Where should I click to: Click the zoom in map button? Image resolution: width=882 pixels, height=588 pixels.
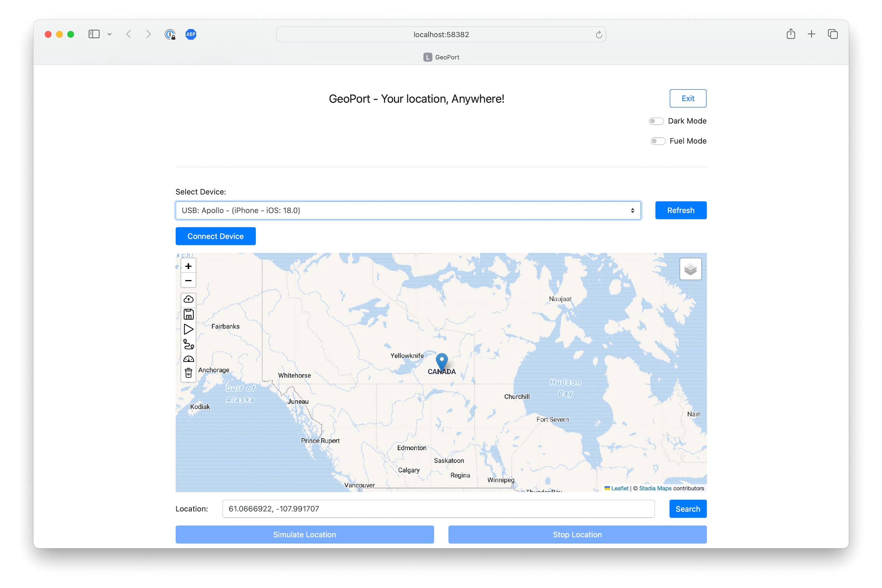point(189,266)
